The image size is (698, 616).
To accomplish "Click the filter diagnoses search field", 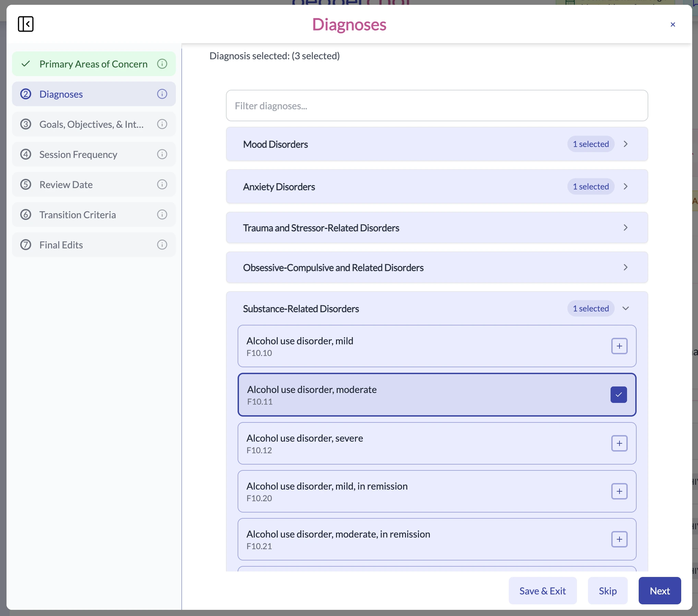I will 436,106.
